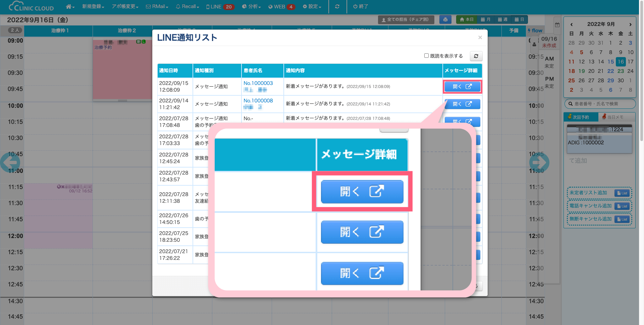Refresh the LINE notification list
The height and width of the screenshot is (325, 644).
tap(476, 56)
